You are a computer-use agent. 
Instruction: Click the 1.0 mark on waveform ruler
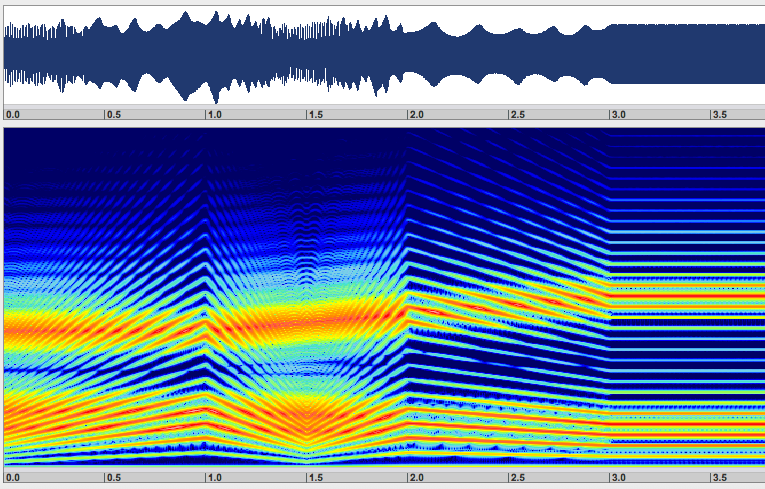214,115
